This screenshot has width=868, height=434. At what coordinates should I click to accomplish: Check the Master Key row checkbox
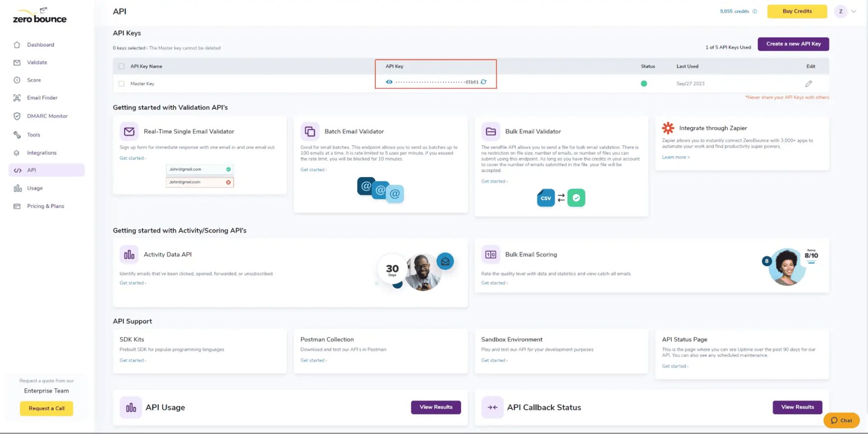click(121, 83)
